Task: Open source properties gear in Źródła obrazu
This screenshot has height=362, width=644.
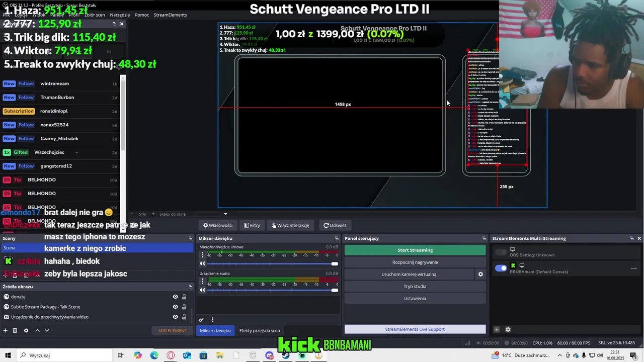Action: tap(26, 330)
